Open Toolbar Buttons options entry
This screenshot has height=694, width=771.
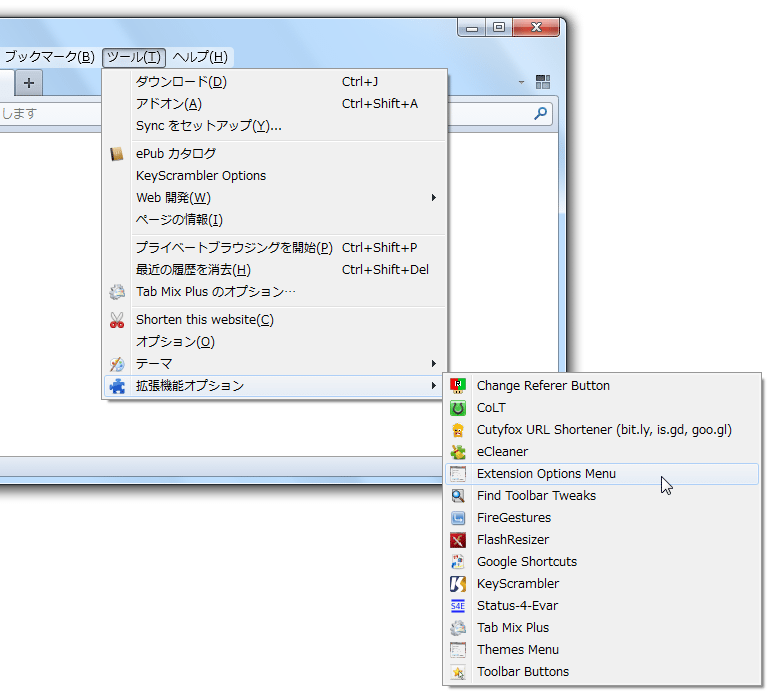(602, 672)
